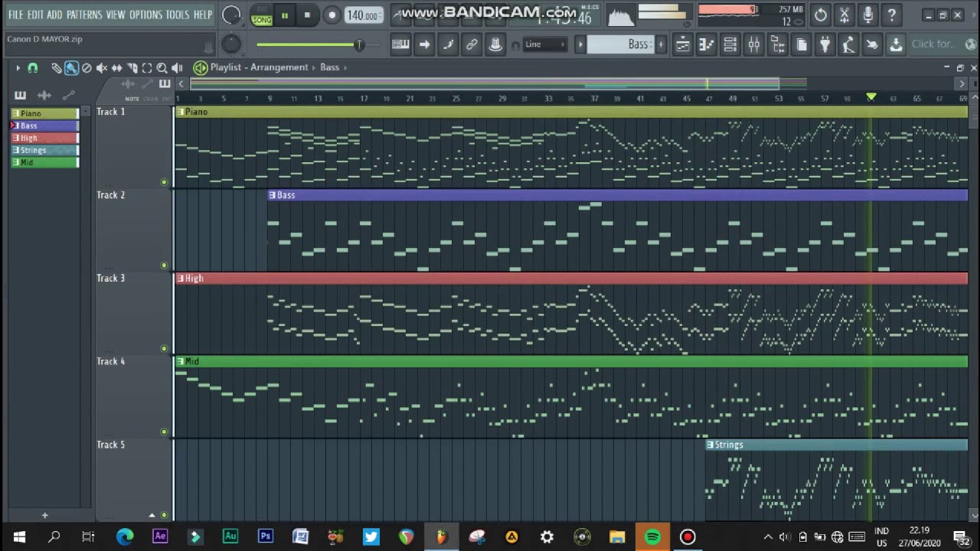Toggle the playlist Snap magnet button
This screenshot has width=980, height=551.
coord(32,68)
